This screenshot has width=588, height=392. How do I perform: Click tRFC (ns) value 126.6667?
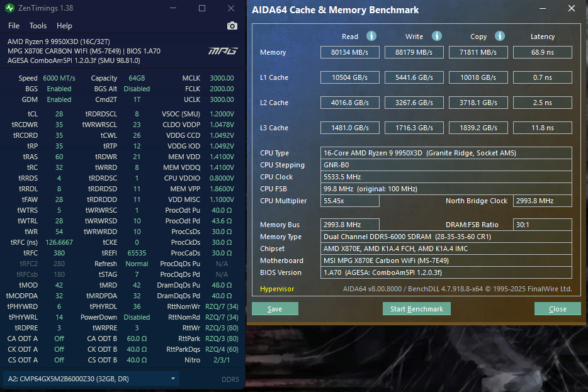click(x=59, y=242)
